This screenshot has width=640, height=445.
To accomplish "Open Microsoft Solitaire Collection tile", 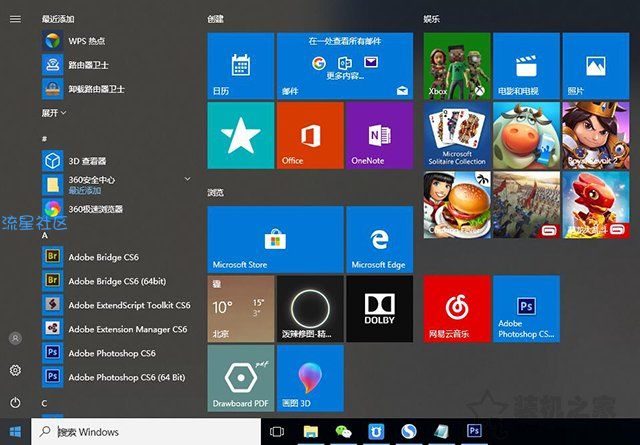I will (x=457, y=135).
